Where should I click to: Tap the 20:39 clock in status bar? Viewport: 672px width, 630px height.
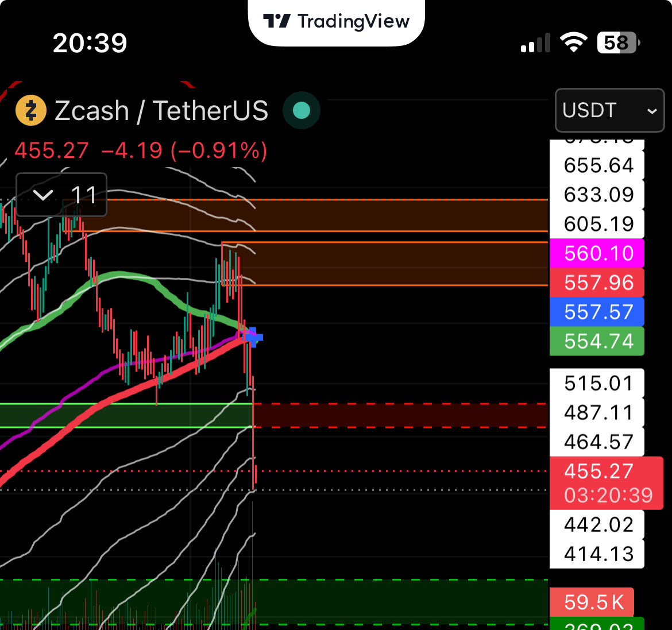[x=90, y=43]
